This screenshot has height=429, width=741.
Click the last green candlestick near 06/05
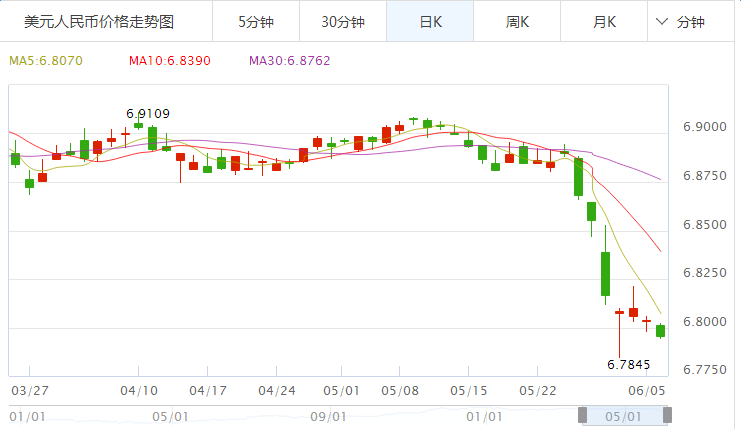[x=660, y=331]
